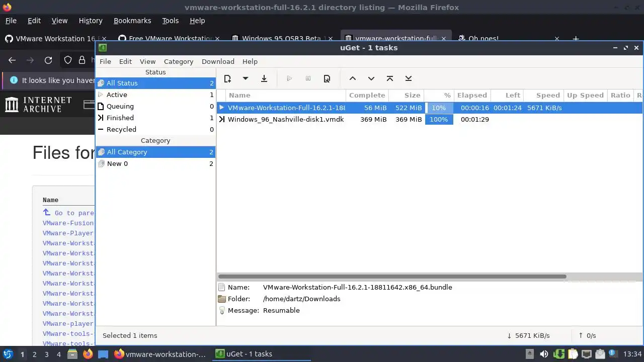
Task: Click the horizontal scrollbar of the download list
Action: tap(392, 277)
